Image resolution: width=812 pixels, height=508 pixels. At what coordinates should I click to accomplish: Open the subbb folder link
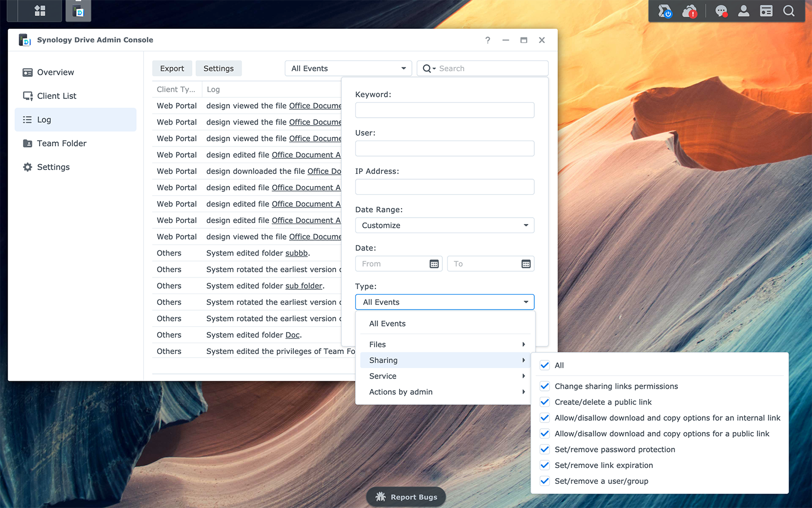296,253
